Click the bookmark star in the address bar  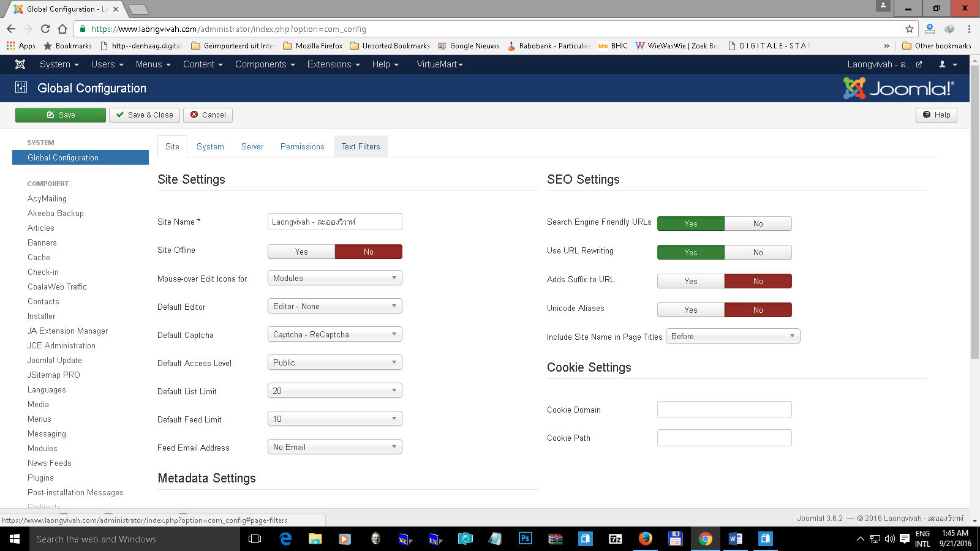pos(909,29)
